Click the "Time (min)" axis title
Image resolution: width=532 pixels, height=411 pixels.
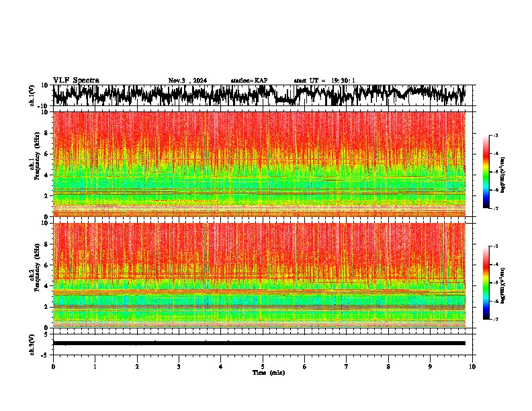click(x=269, y=373)
